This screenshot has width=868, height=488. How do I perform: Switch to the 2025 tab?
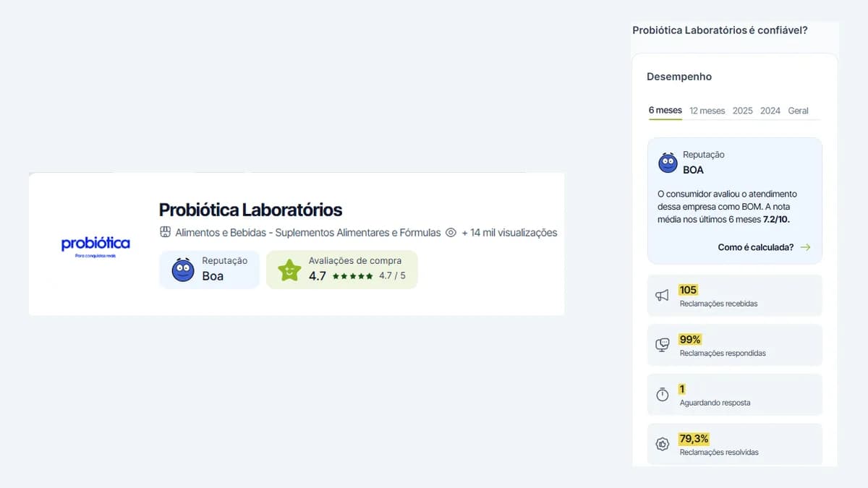[x=742, y=111]
